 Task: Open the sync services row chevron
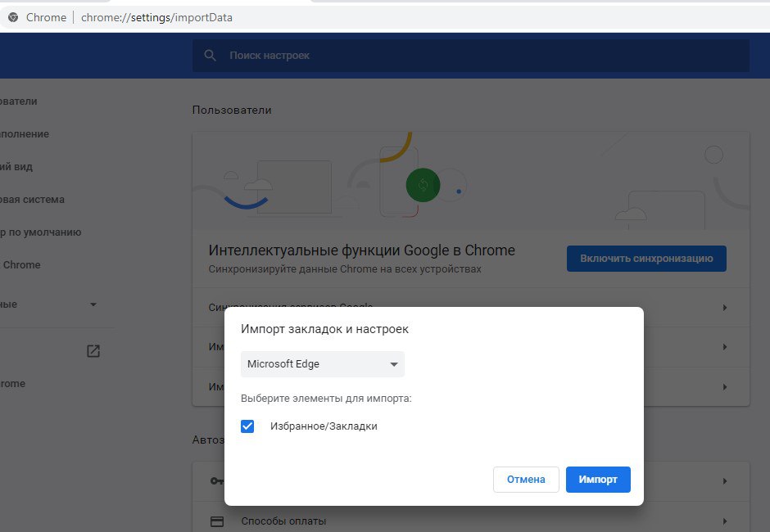coord(725,308)
